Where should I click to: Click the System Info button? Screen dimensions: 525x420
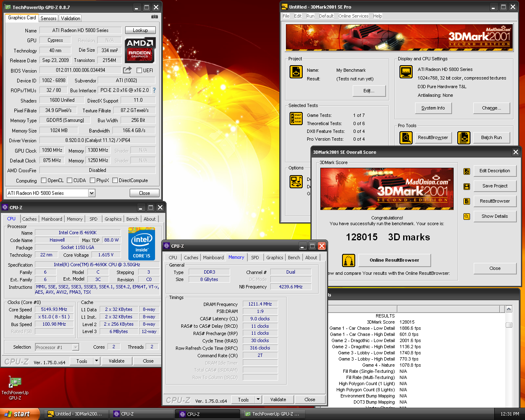pos(433,108)
